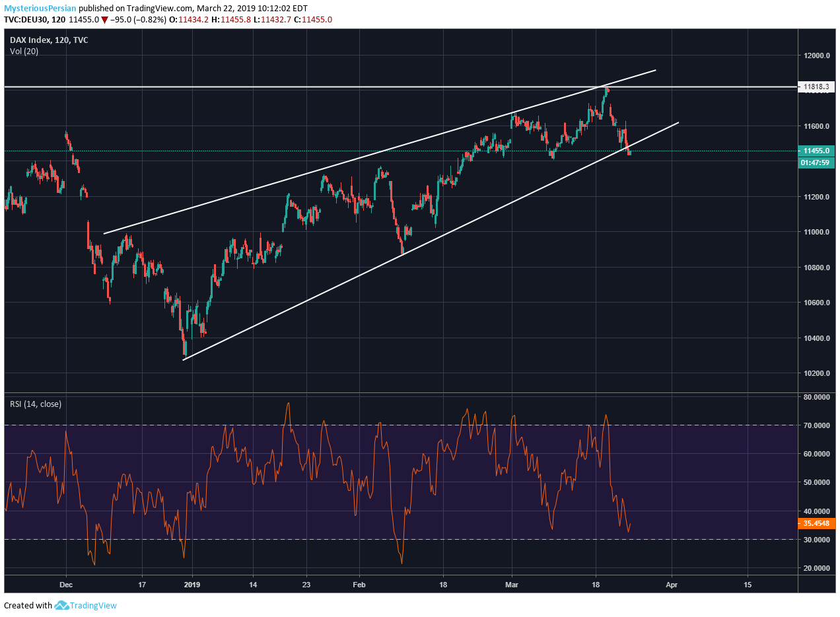The image size is (840, 617).
Task: Click the 60.0000 RSI axis label
Action: pyautogui.click(x=816, y=454)
